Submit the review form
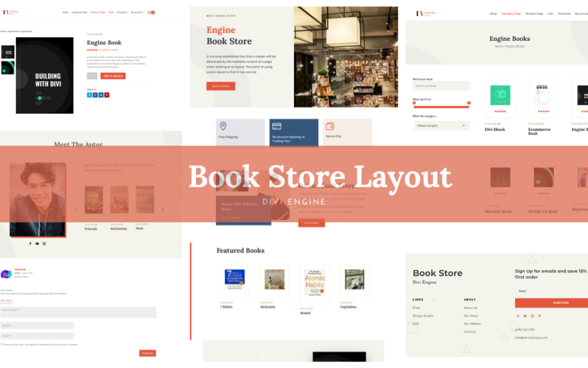 [148, 353]
